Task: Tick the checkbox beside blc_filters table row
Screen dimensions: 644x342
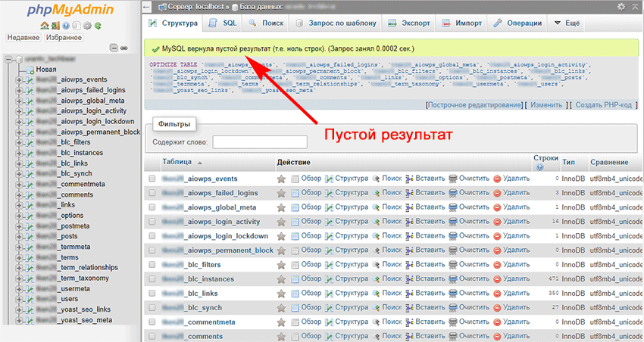Action: 152,265
